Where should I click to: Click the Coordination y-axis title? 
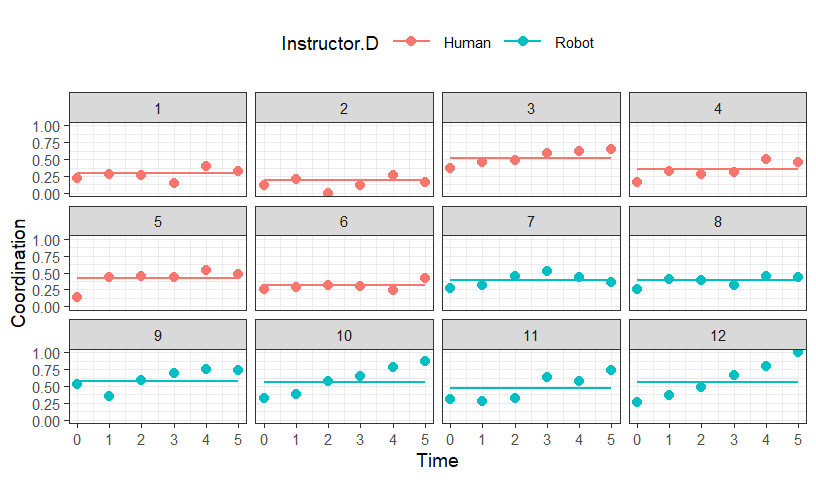tap(18, 273)
